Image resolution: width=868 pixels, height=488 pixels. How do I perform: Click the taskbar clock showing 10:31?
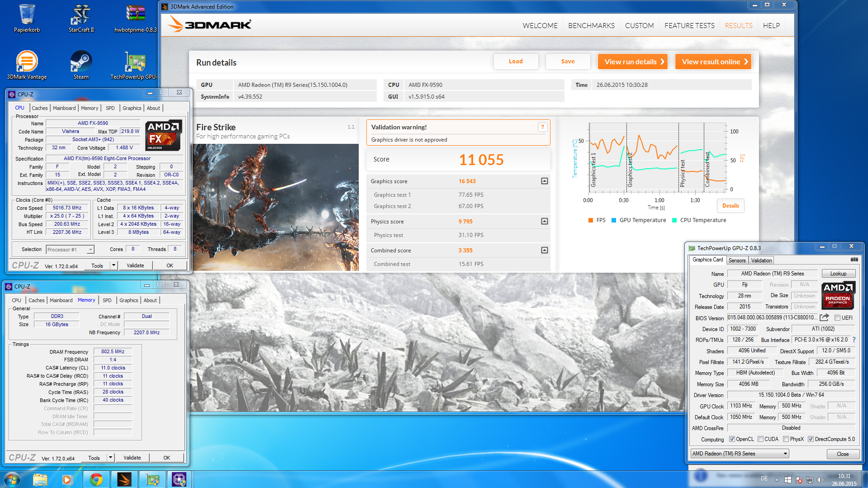(x=844, y=480)
